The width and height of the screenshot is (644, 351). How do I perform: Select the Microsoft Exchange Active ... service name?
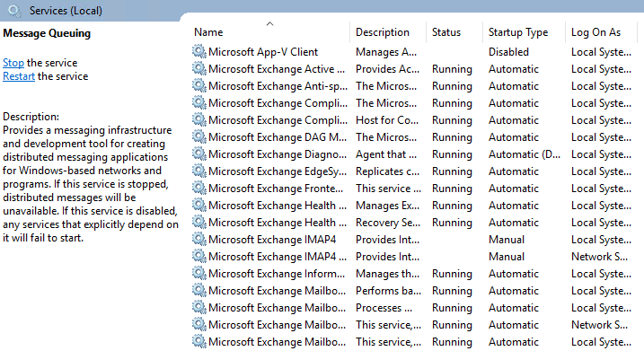tap(277, 69)
